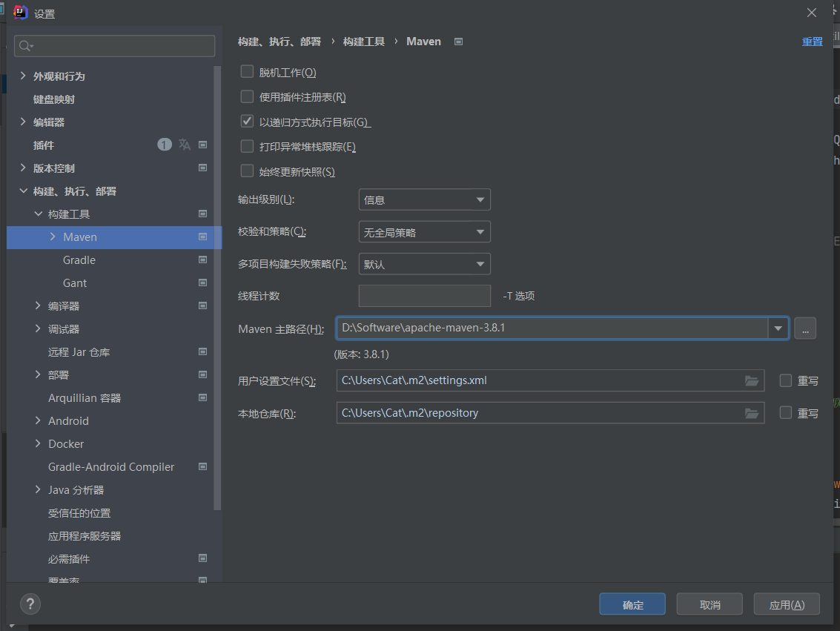840x631 pixels.
Task: Collapse 构建、执行、部署 tree node
Action: point(23,191)
